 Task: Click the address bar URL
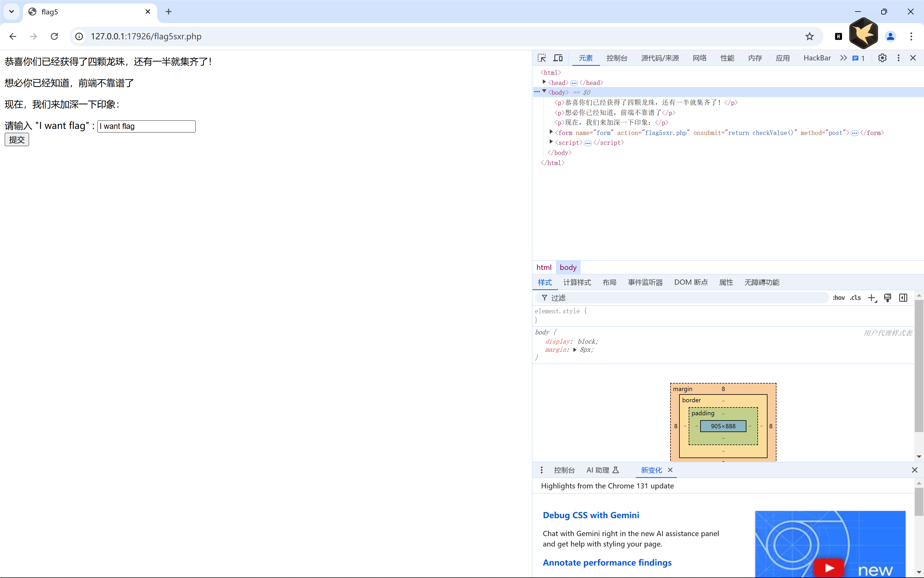(x=146, y=36)
